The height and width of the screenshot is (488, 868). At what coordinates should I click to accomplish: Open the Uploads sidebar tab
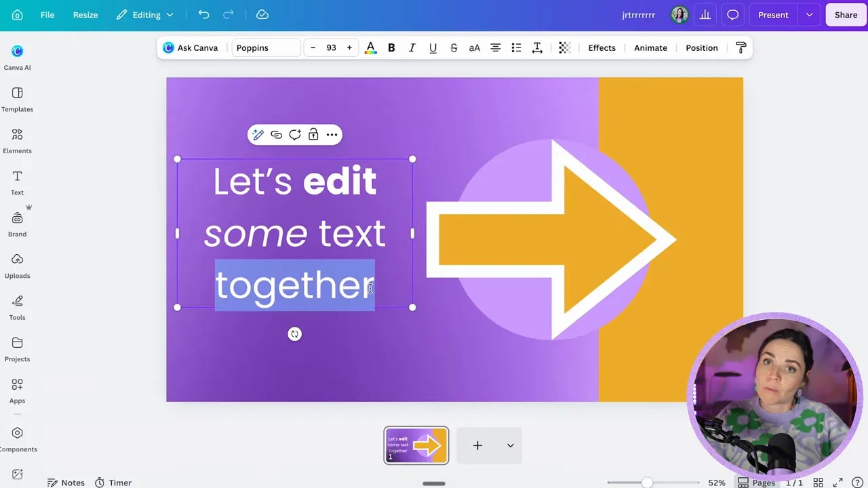(x=17, y=266)
